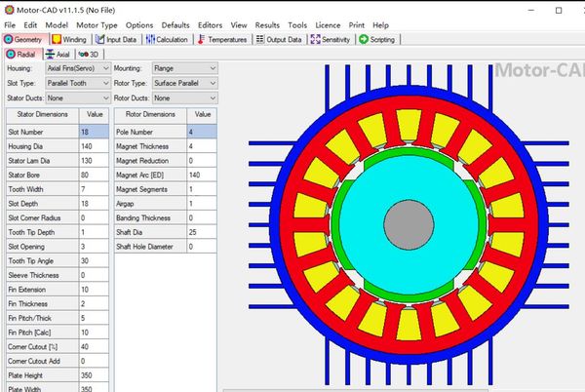Switch to the Scripting tab
585x392 pixels.
(377, 40)
